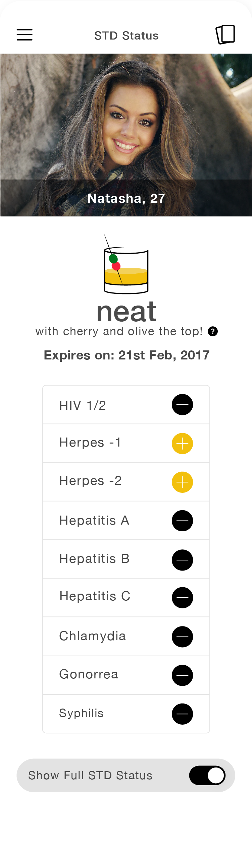252x868 pixels.
Task: Click the help question mark icon
Action: click(212, 332)
